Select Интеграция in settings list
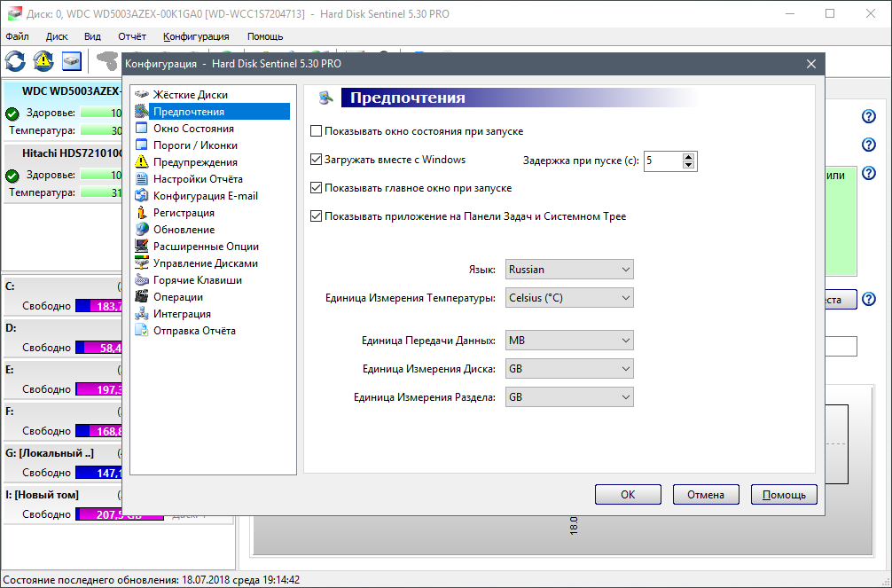Screen dimensions: 892x588 pyautogui.click(x=182, y=314)
